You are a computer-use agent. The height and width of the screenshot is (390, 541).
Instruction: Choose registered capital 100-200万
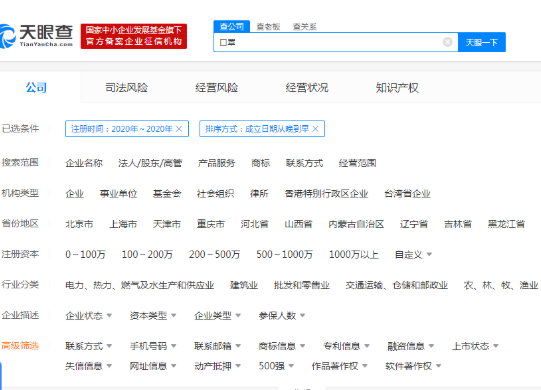pyautogui.click(x=147, y=254)
